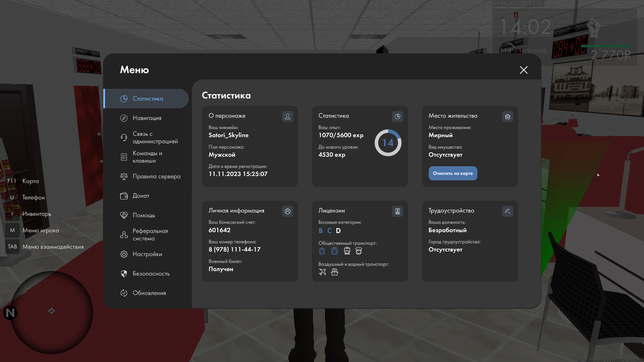The image size is (644, 362).
Task: Click the first bus transport license icon
Action: 322,251
